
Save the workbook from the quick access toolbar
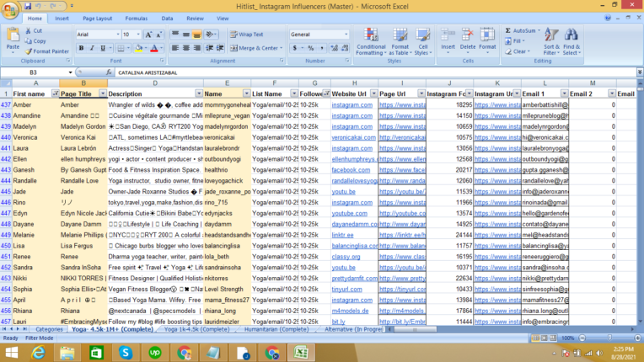point(28,6)
